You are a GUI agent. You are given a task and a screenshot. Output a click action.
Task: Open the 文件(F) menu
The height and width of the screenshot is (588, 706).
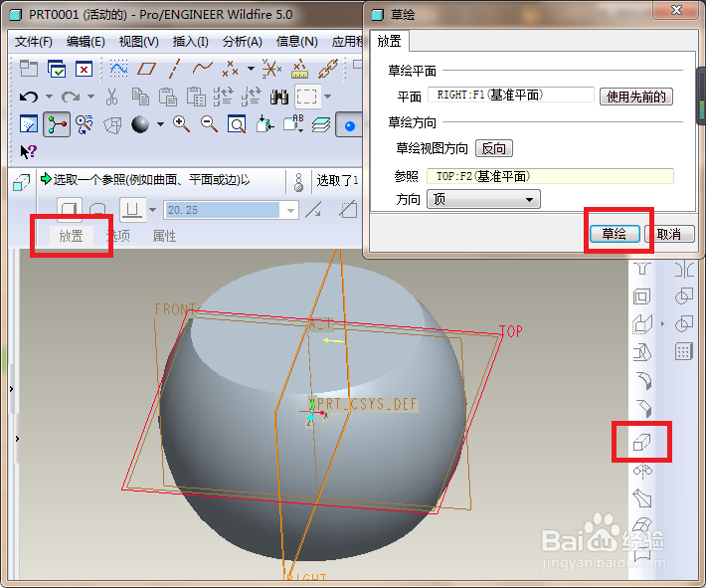pos(34,42)
